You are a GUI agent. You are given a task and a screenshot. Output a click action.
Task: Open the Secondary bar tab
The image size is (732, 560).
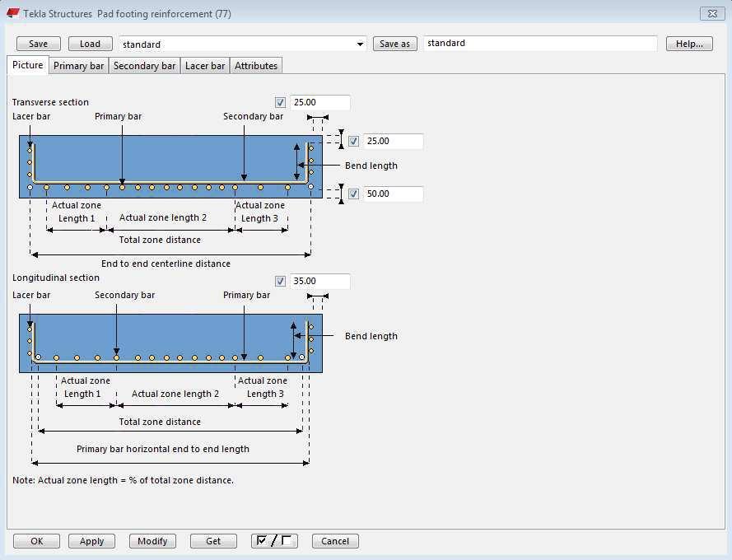point(144,66)
